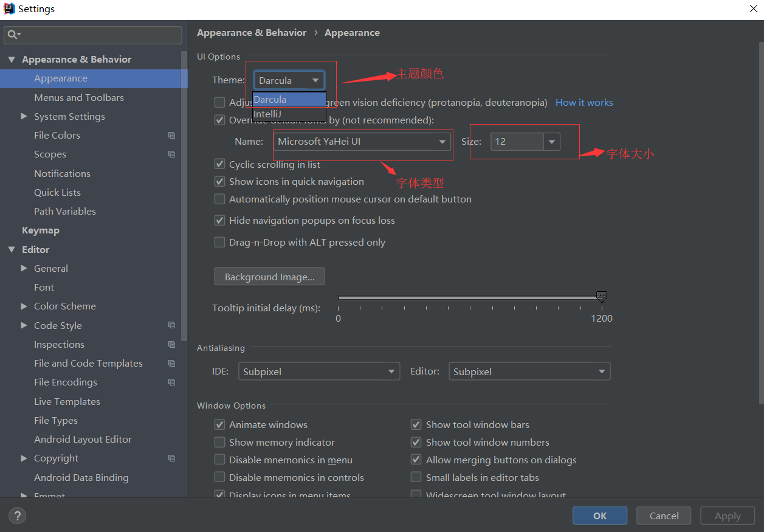This screenshot has width=764, height=532.
Task: Disable Cyclic scrolling in list
Action: (220, 164)
